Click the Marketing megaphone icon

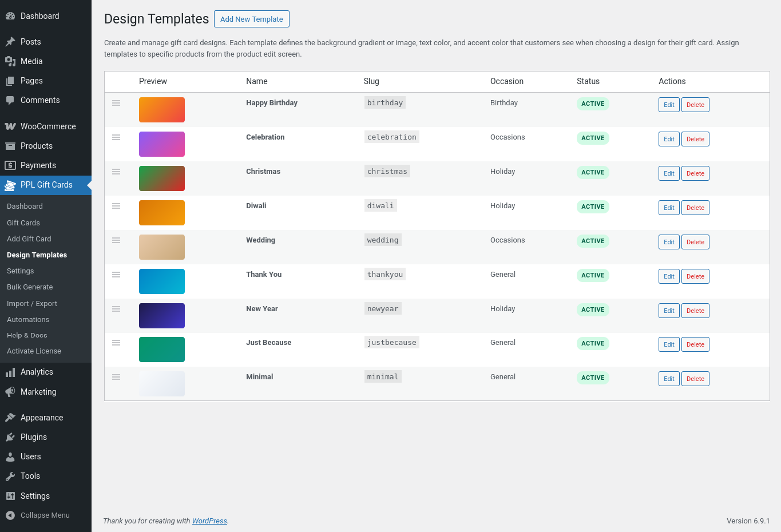(x=10, y=392)
